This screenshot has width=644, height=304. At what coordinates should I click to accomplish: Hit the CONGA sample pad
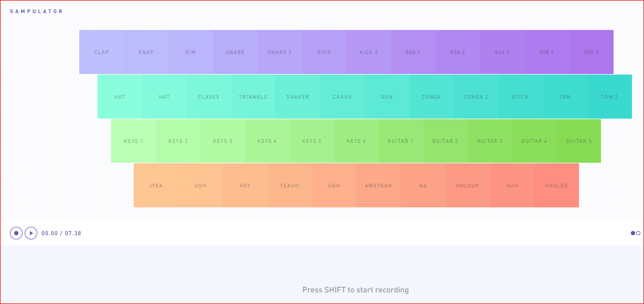(x=431, y=97)
